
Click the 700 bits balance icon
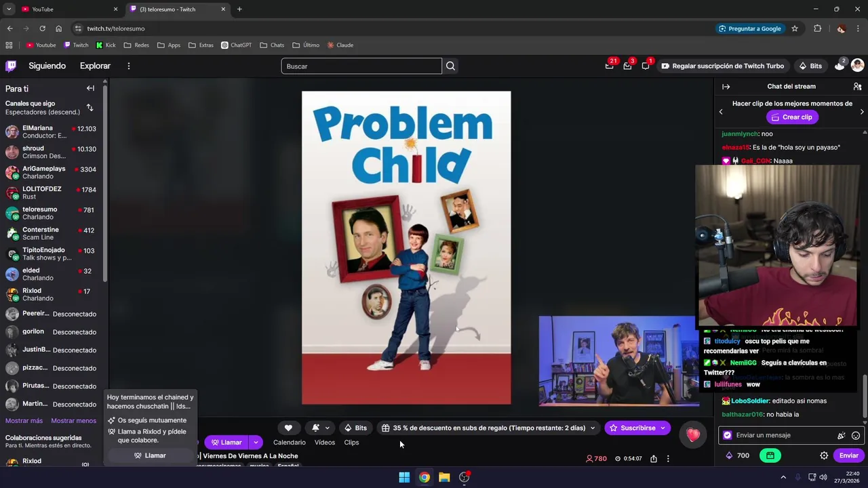pyautogui.click(x=730, y=455)
